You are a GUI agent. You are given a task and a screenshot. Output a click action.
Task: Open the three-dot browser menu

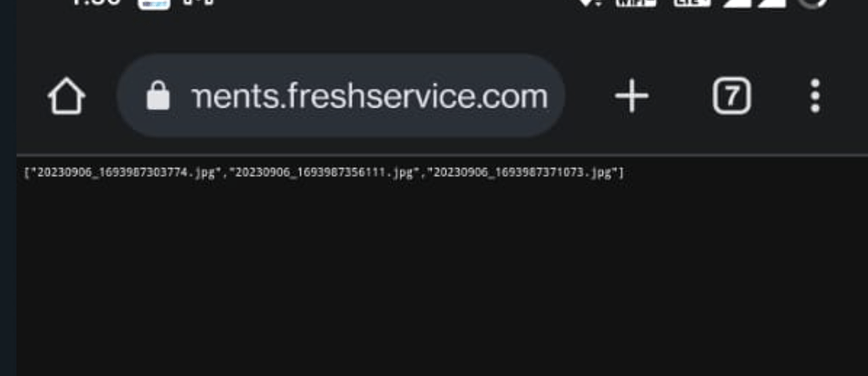point(815,96)
